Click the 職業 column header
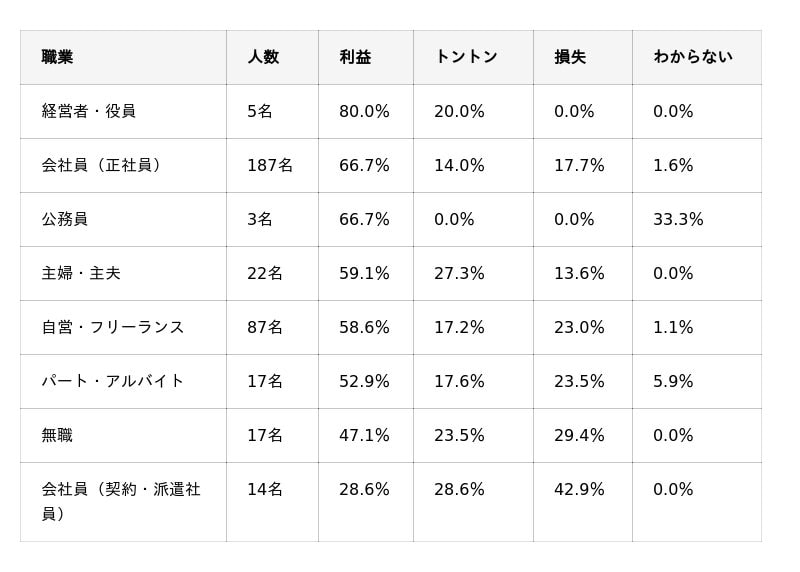Screen dimensions: 800x572 [x=57, y=57]
